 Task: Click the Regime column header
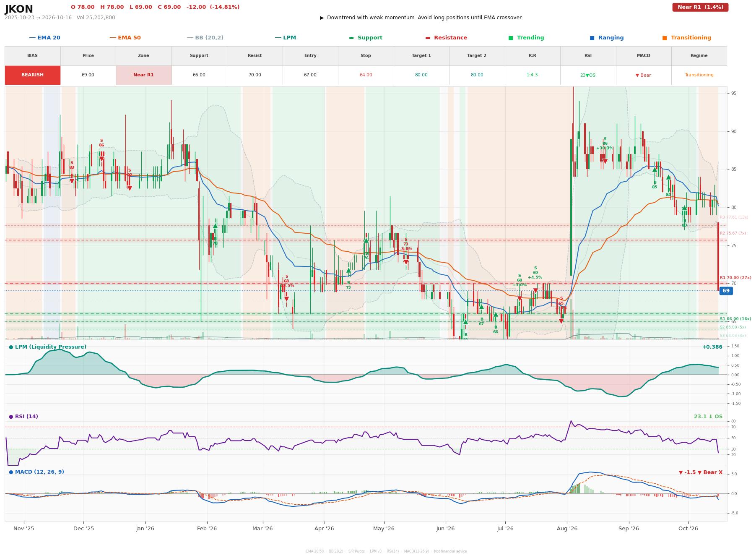coord(699,56)
